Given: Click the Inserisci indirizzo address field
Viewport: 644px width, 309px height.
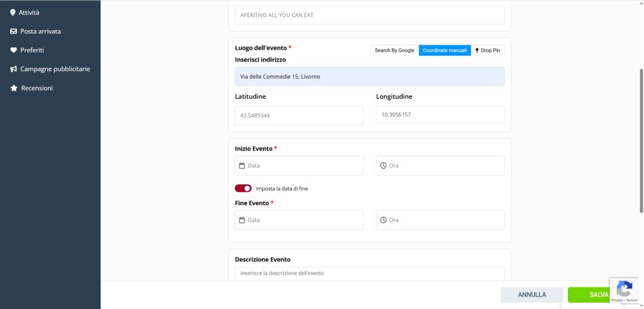Looking at the screenshot, I should [369, 77].
